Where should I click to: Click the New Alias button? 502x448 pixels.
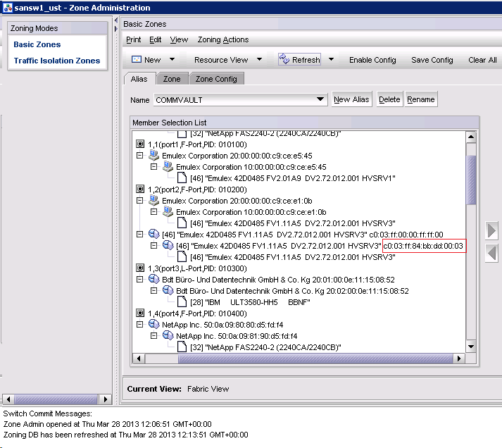[x=351, y=99]
